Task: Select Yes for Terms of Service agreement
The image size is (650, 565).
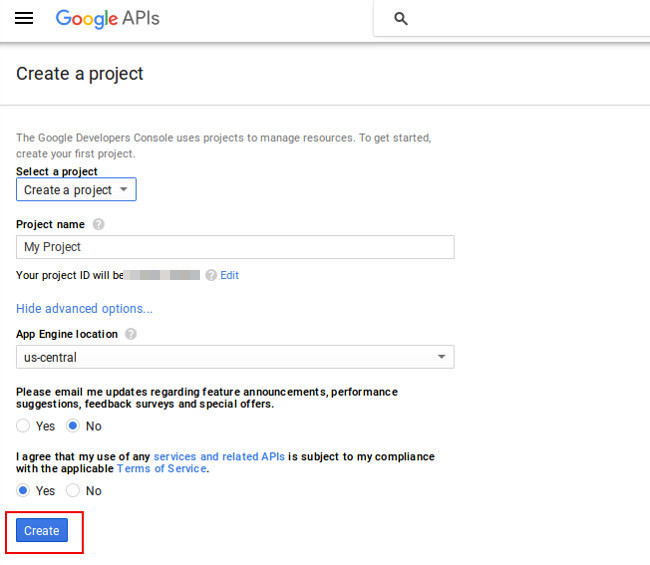Action: tap(23, 490)
